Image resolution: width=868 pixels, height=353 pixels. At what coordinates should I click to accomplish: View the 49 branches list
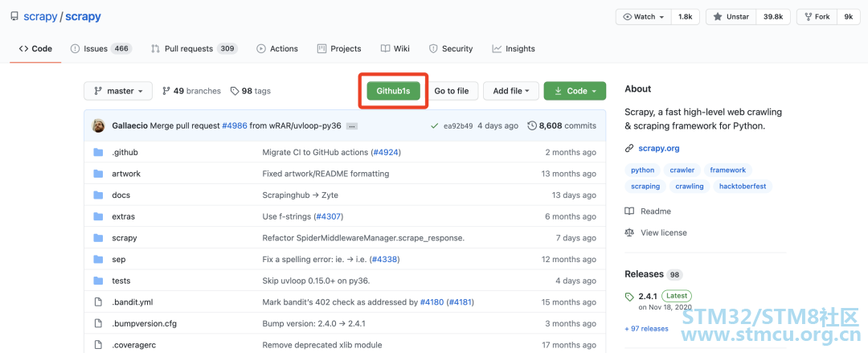[191, 91]
